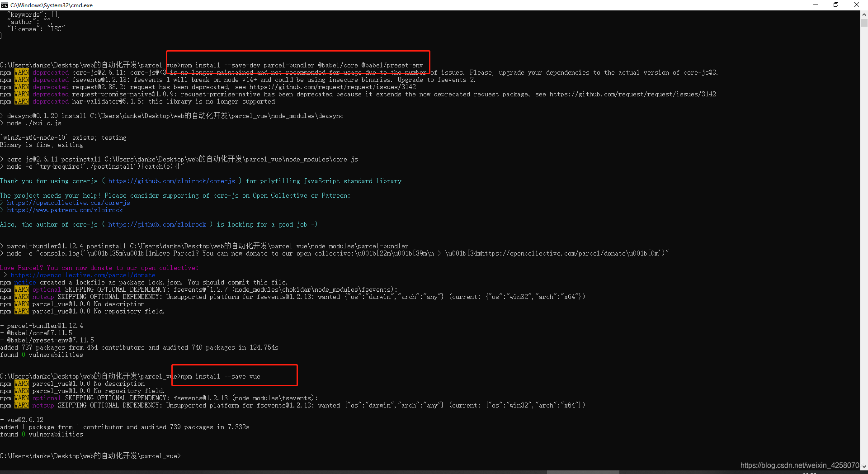Click the '+ @babel/preset-env@7.11.5' line
This screenshot has height=474, width=868.
tap(47, 340)
